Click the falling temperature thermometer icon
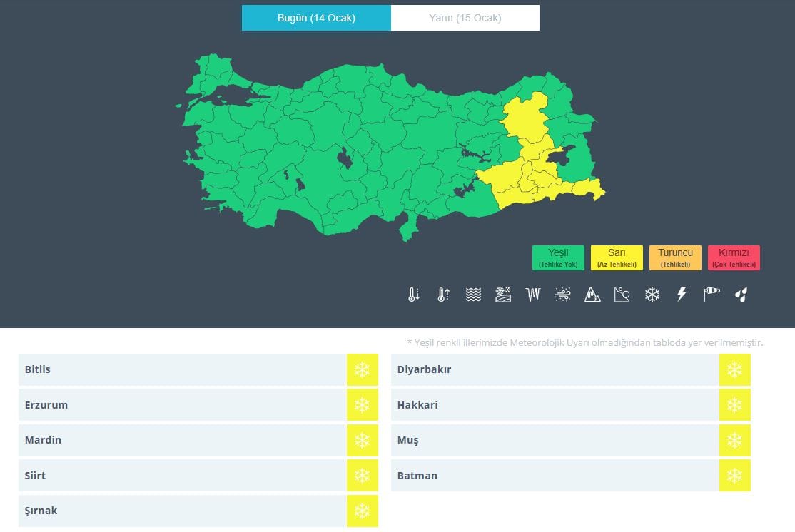Viewport: 795px width, 532px height. (414, 295)
